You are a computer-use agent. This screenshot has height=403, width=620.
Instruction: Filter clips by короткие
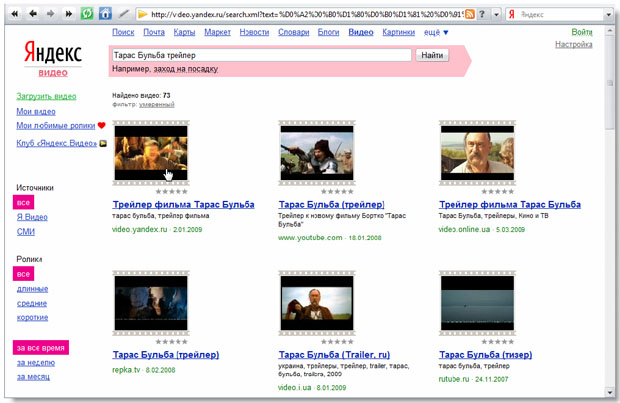[32, 318]
